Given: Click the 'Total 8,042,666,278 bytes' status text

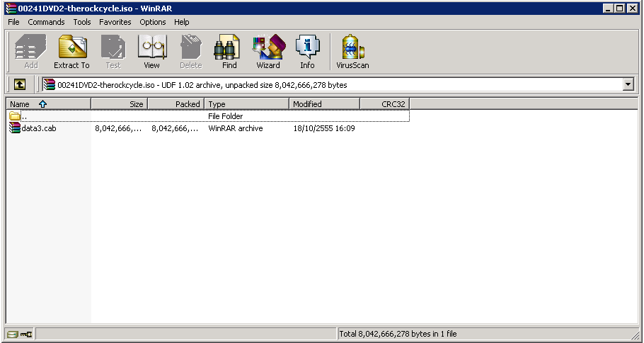Looking at the screenshot, I should (x=398, y=334).
